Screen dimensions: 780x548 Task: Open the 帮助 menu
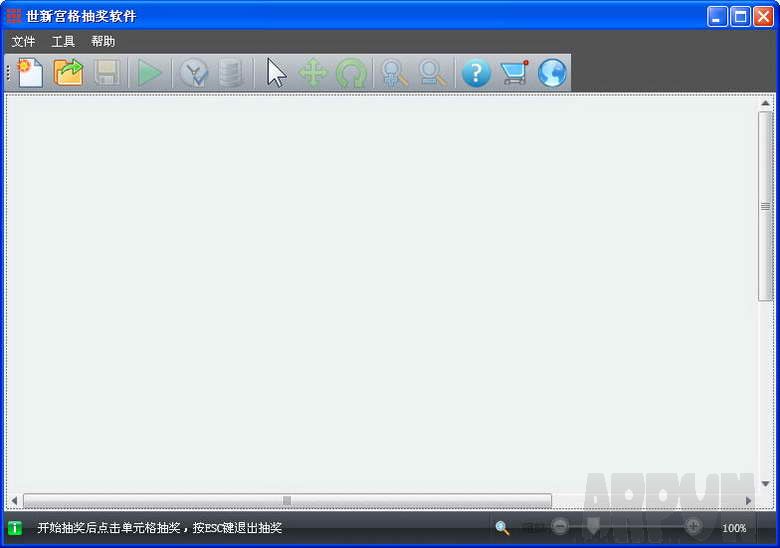point(103,42)
